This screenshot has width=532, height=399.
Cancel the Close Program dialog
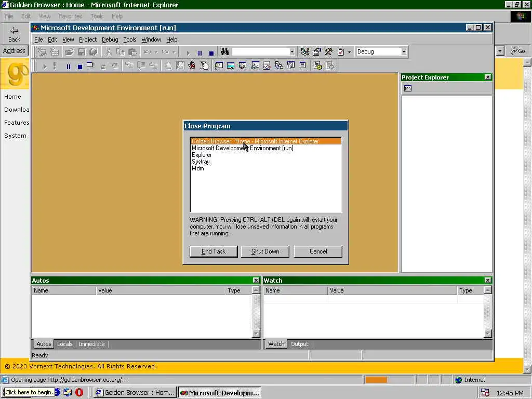point(318,251)
